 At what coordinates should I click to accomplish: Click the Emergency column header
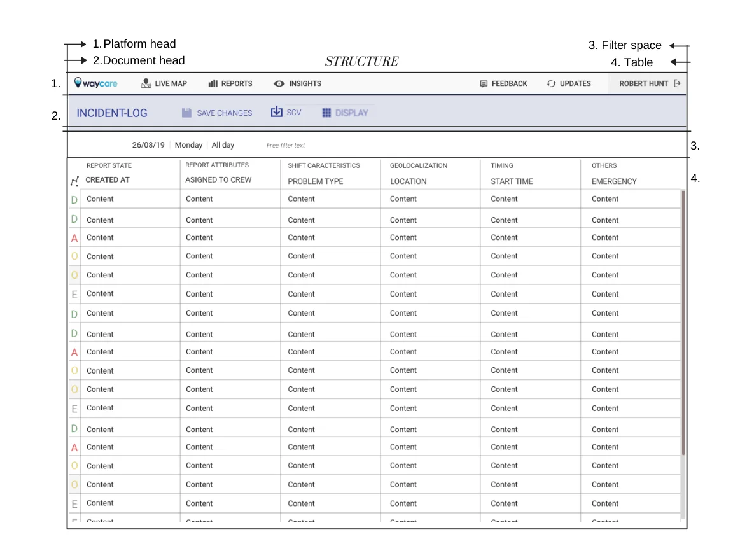coord(614,181)
